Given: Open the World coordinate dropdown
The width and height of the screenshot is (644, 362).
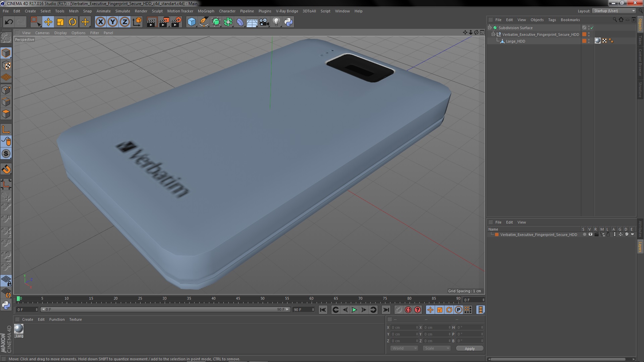Looking at the screenshot, I should 404,348.
